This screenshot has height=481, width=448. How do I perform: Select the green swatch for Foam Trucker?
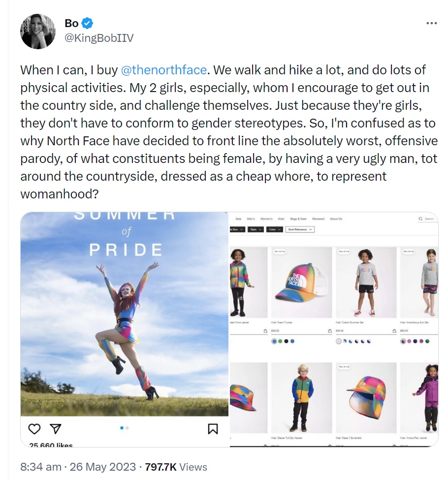pyautogui.click(x=280, y=341)
